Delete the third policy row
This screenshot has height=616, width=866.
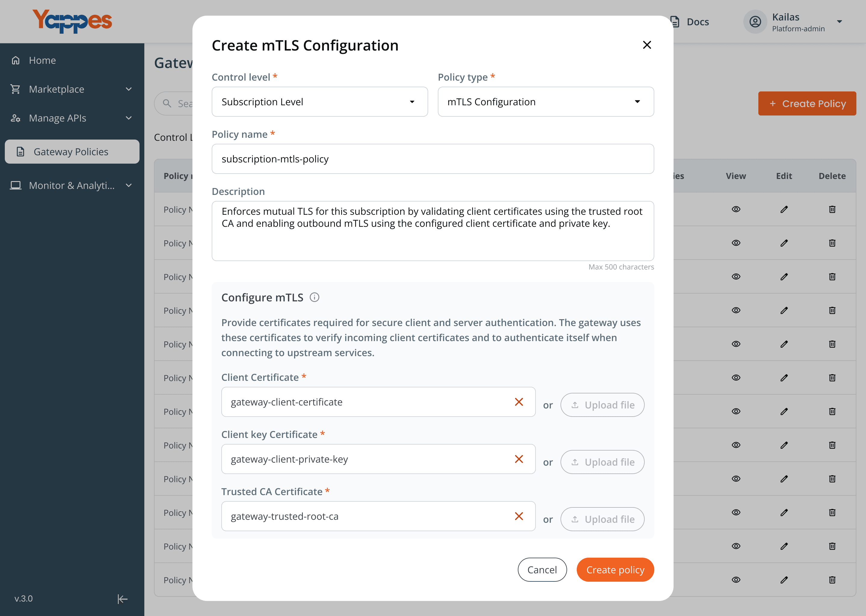[832, 276]
